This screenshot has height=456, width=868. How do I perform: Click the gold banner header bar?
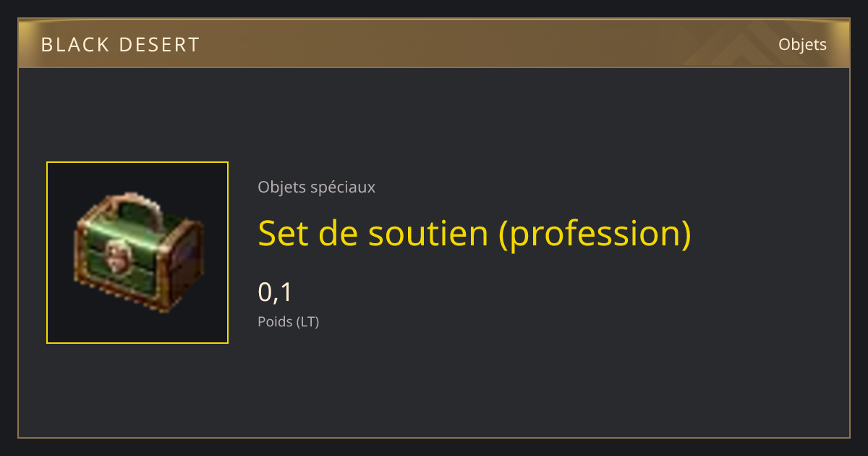click(434, 43)
